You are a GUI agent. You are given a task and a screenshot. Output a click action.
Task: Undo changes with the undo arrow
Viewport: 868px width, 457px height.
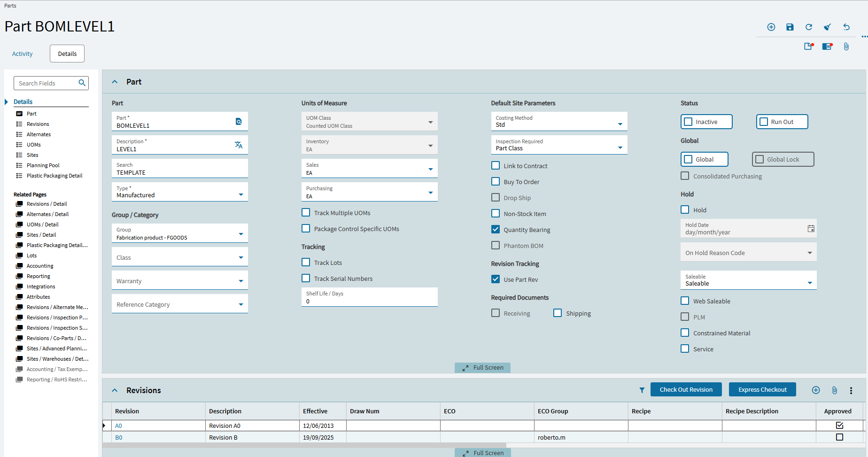[846, 27]
